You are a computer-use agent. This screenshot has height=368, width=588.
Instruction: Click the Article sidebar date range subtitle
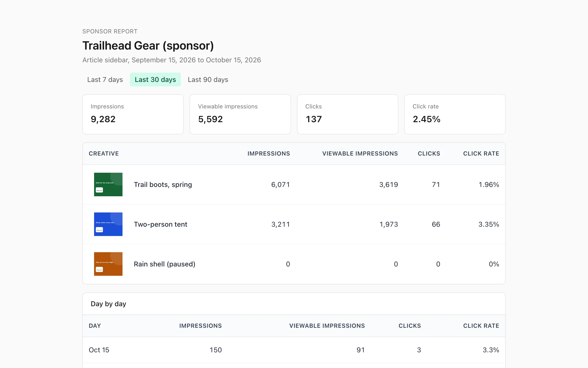(172, 60)
